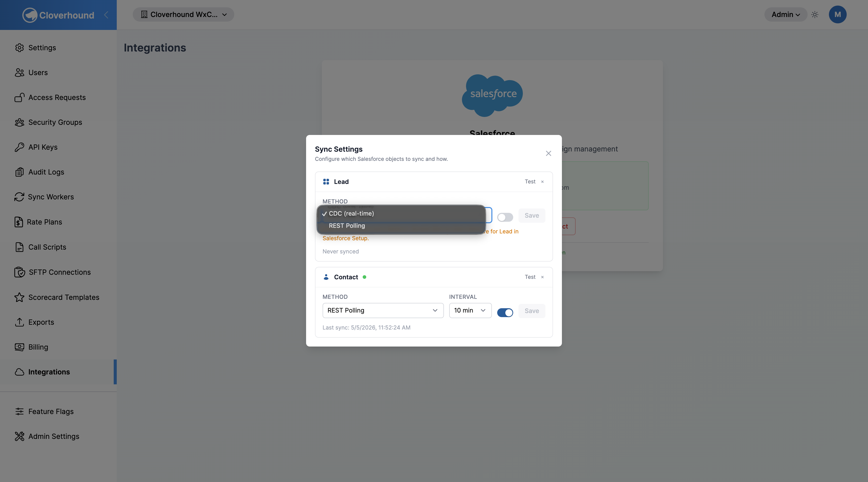Click the Sync Settings dialog title
This screenshot has width=868, height=482.
tap(339, 149)
